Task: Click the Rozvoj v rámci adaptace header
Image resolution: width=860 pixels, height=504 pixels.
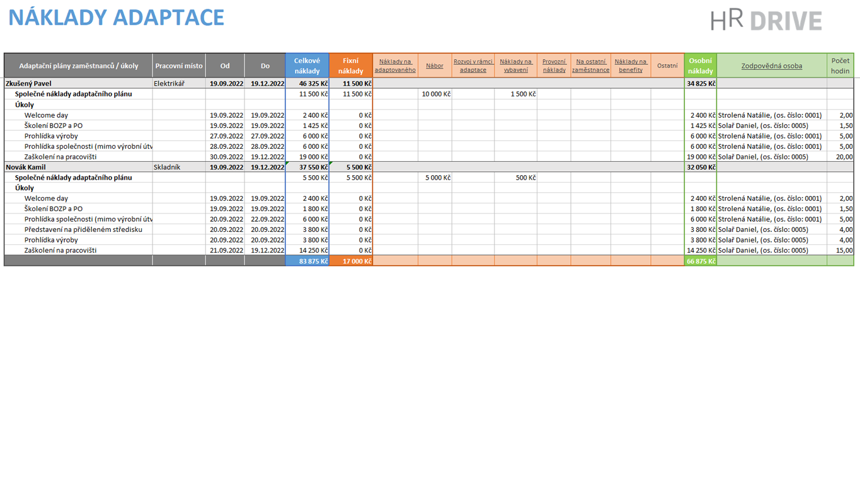Action: (x=473, y=66)
